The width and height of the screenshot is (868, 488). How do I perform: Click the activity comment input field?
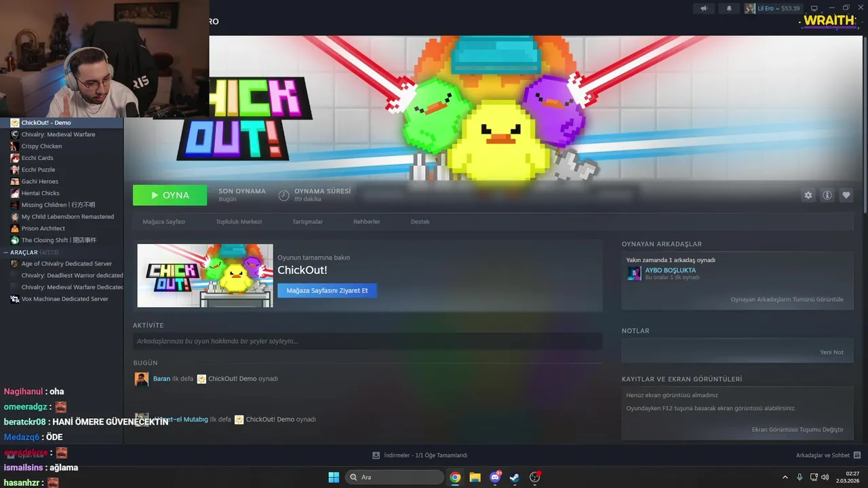[368, 341]
